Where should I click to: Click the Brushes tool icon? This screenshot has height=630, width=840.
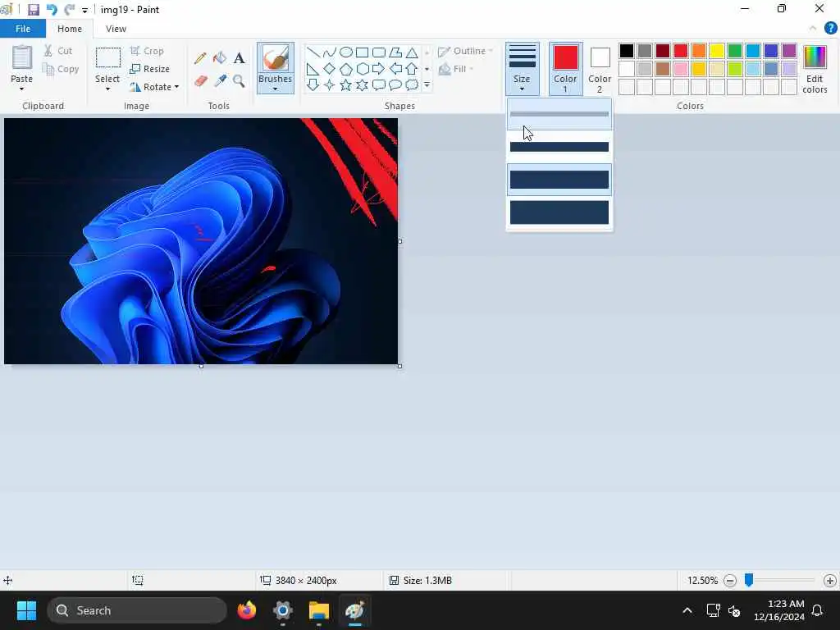click(276, 58)
